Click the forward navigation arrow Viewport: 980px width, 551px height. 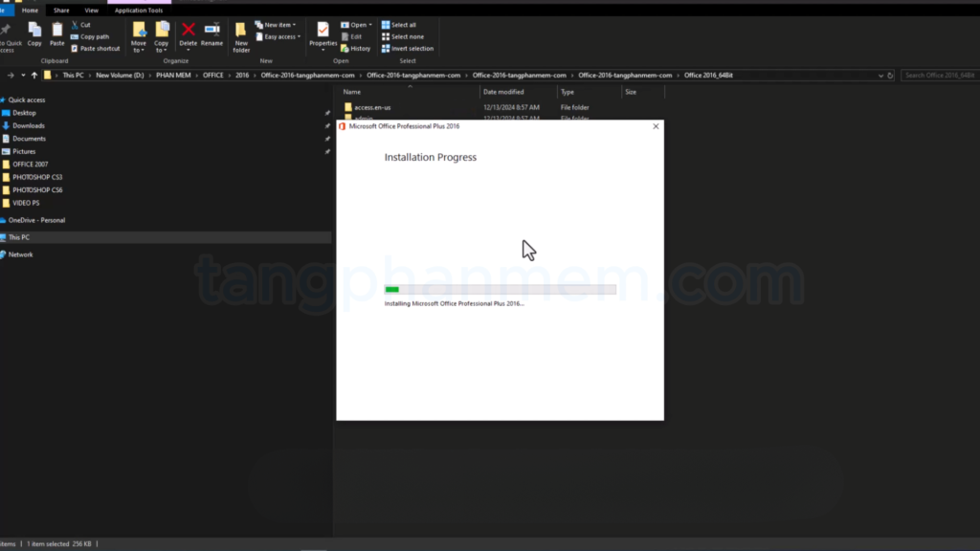(11, 76)
